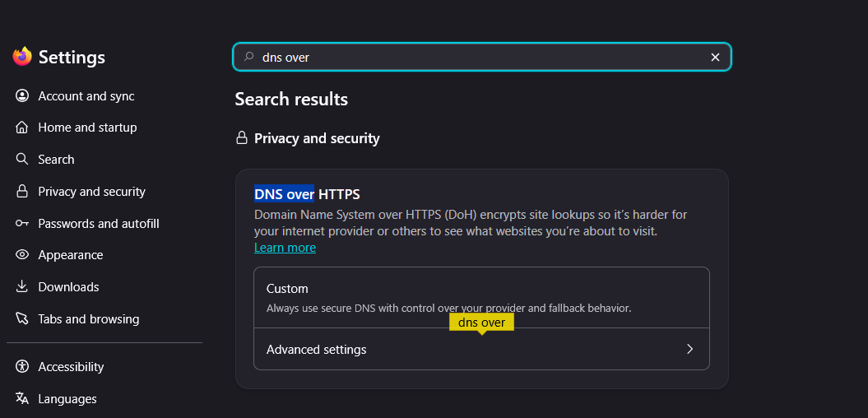The image size is (868, 418).
Task: Open Advanced settings for DNS over HTTPS
Action: point(481,350)
